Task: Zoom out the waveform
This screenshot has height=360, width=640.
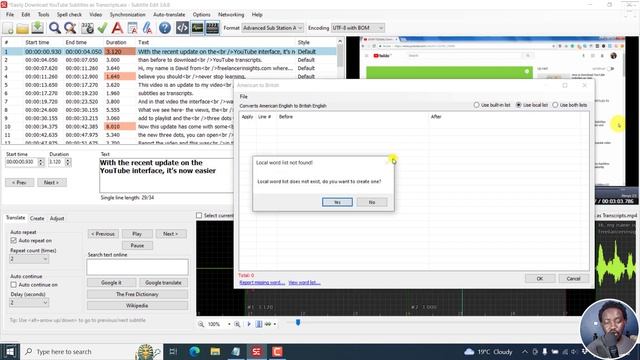Action: tap(201, 324)
